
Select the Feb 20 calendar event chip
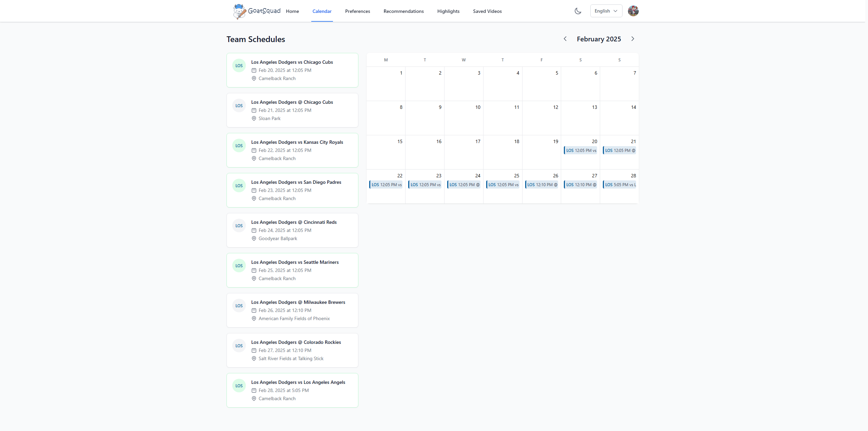[x=581, y=151]
